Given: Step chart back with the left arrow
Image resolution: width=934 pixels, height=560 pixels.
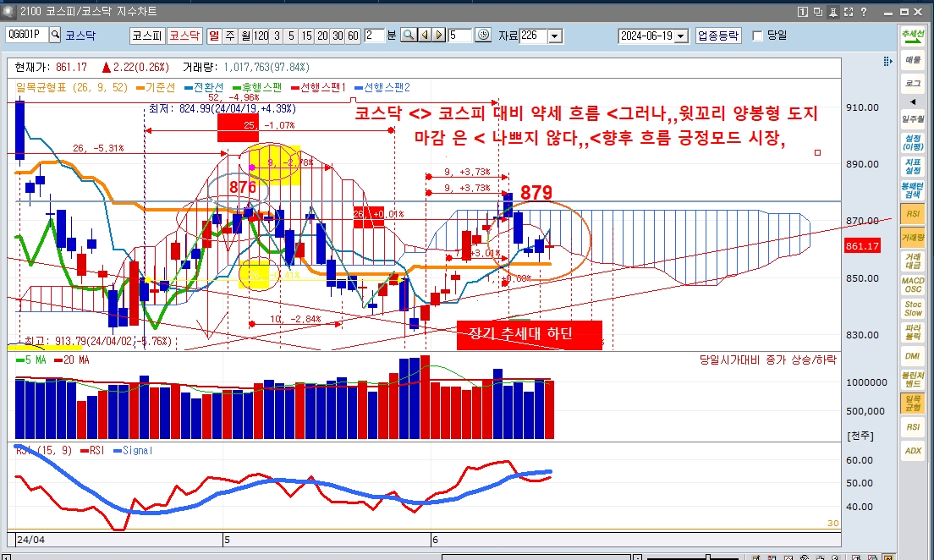Looking at the screenshot, I should coord(425,36).
